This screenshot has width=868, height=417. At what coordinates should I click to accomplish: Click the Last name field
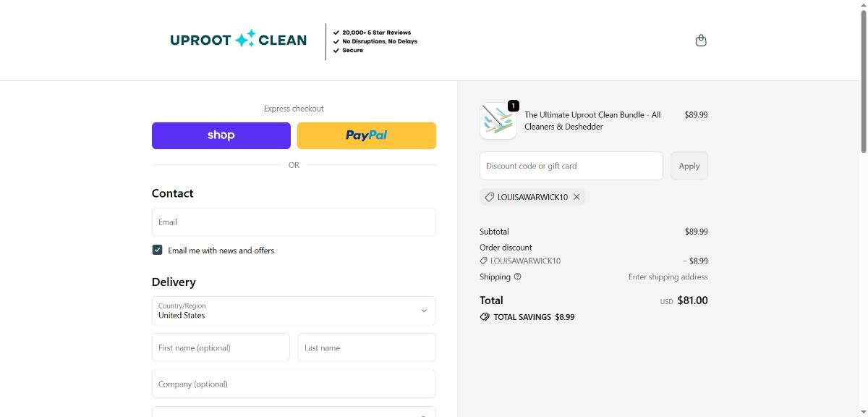(367, 347)
